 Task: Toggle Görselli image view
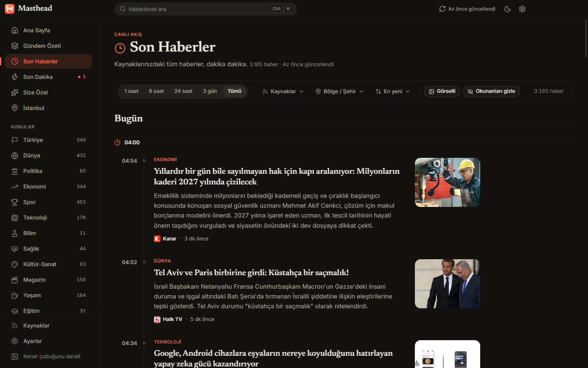442,91
